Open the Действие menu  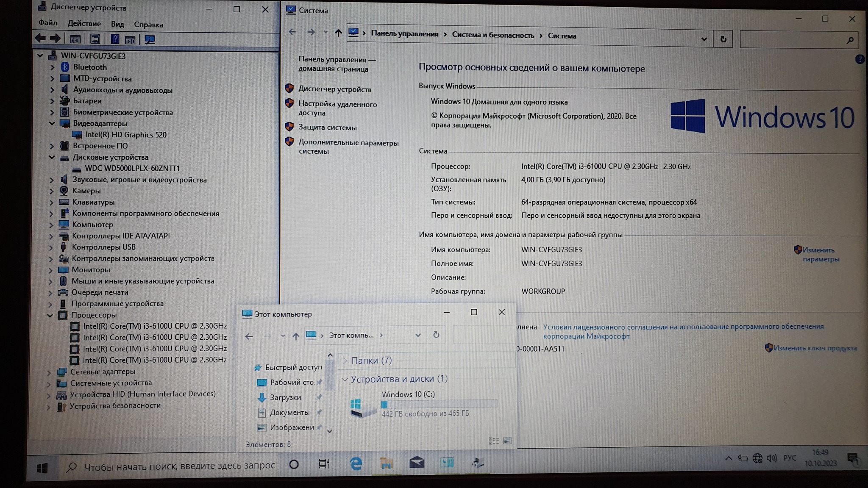[x=84, y=24]
